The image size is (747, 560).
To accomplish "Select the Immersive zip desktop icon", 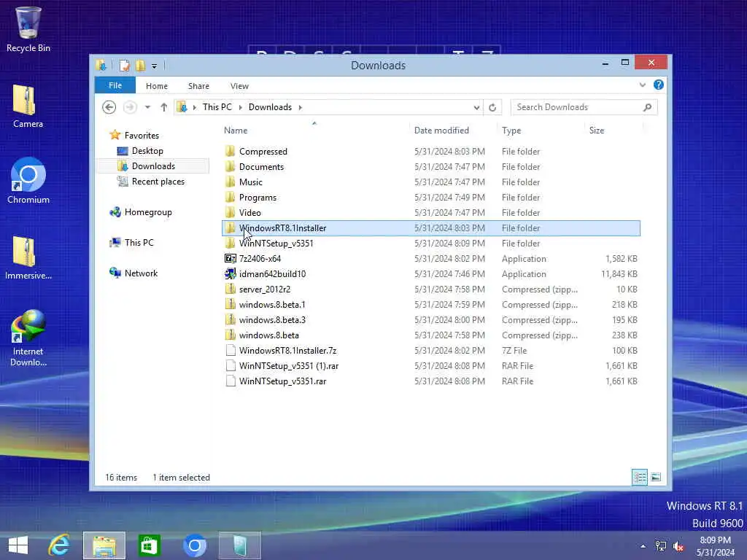I will [x=28, y=257].
